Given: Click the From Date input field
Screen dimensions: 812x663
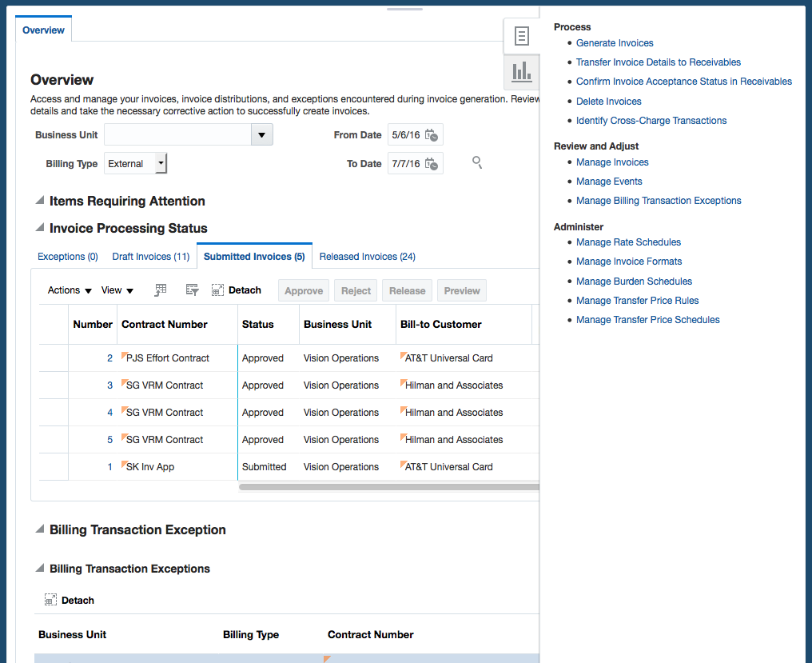Looking at the screenshot, I should [x=406, y=135].
